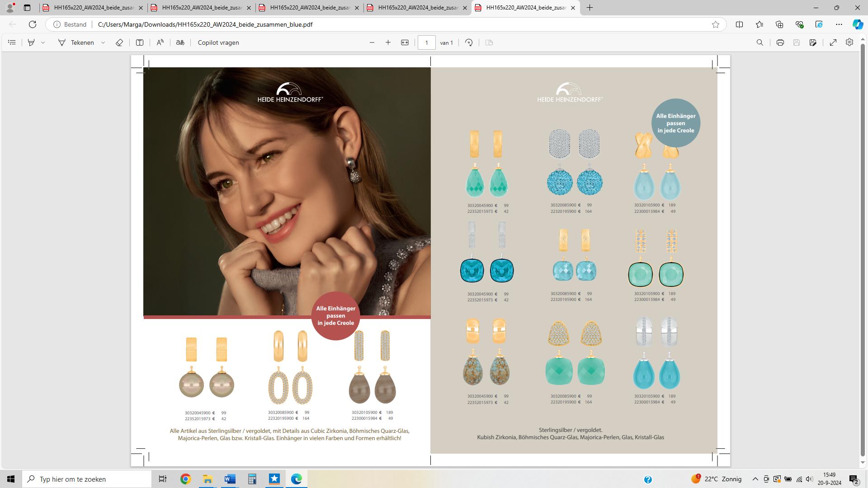868x488 pixels.
Task: Rotate the PDF page
Action: (x=469, y=42)
